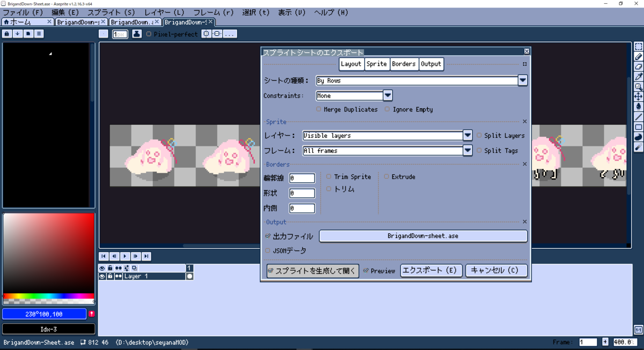The height and width of the screenshot is (350, 644).
Task: Collapse the Borders section with its x
Action: [x=525, y=164]
